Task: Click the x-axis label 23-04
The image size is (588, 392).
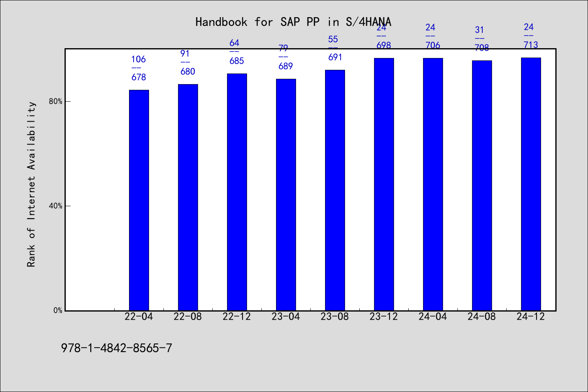Action: pos(286,317)
